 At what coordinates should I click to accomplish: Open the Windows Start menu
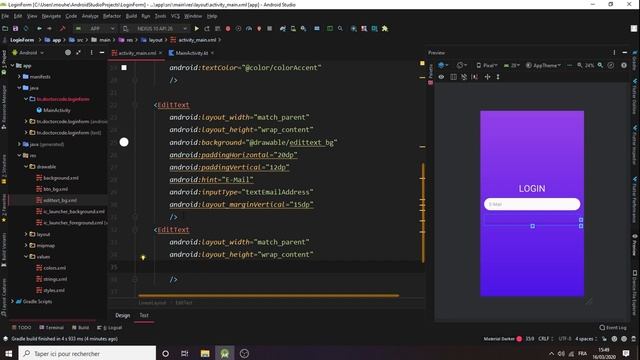9,353
